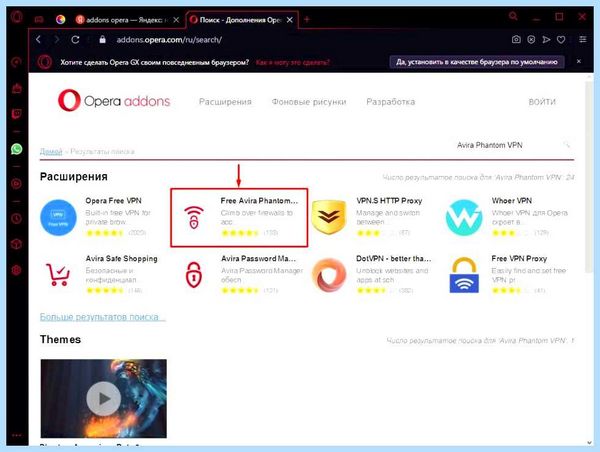
Task: Open the Фоновые рисунки navigation item
Action: pos(309,102)
